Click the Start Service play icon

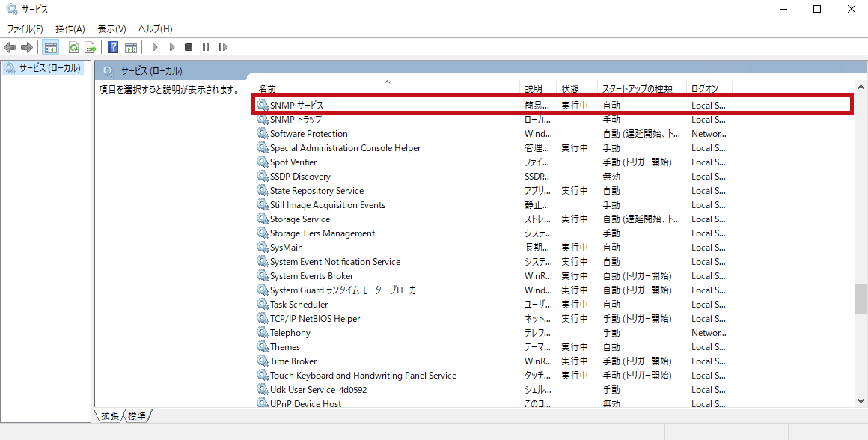point(155,48)
